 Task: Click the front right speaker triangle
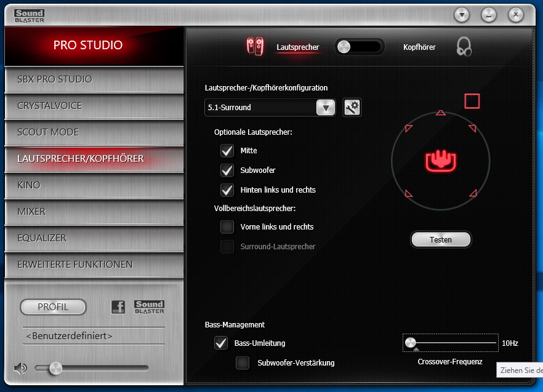tap(473, 128)
